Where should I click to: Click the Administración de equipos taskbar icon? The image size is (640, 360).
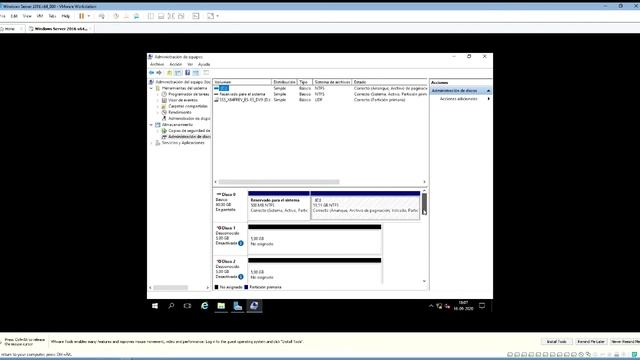click(x=254, y=306)
